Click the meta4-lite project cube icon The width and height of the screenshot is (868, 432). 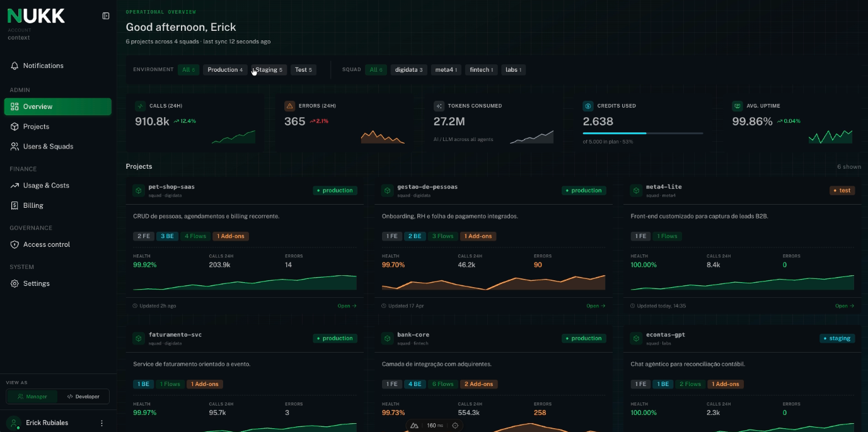pyautogui.click(x=636, y=190)
